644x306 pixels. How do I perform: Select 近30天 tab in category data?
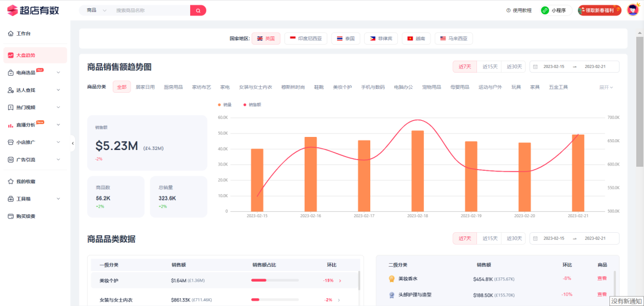point(514,238)
